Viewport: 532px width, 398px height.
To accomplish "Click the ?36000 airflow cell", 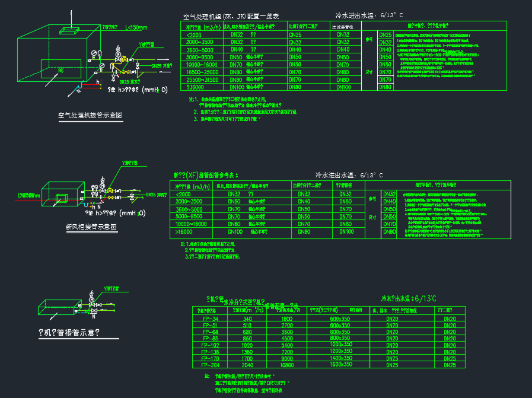I will point(195,87).
